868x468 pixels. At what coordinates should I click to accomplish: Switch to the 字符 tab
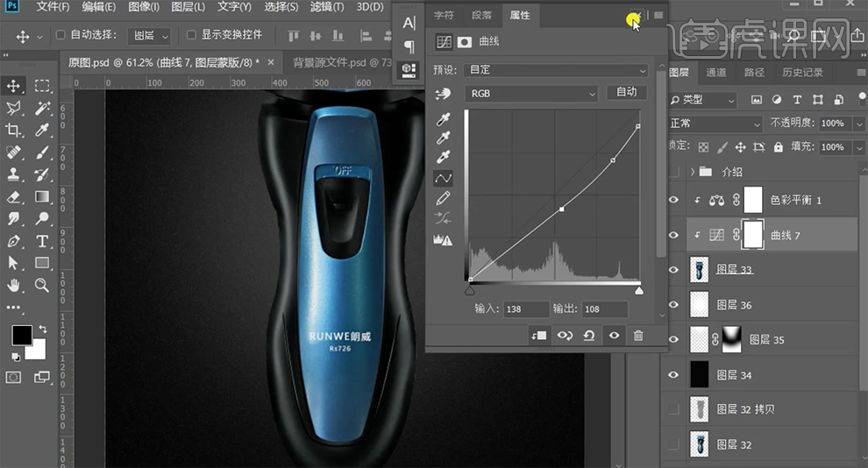pyautogui.click(x=444, y=16)
